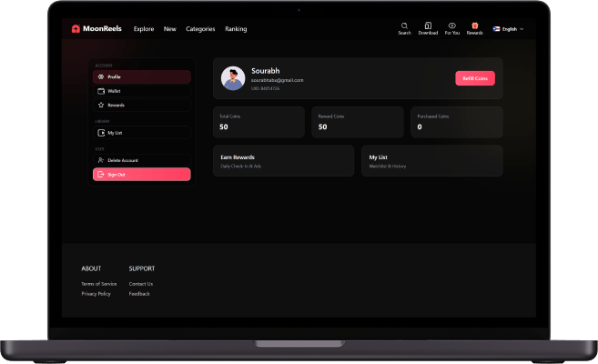598x364 pixels.
Task: Open the New menu item
Action: (169, 29)
